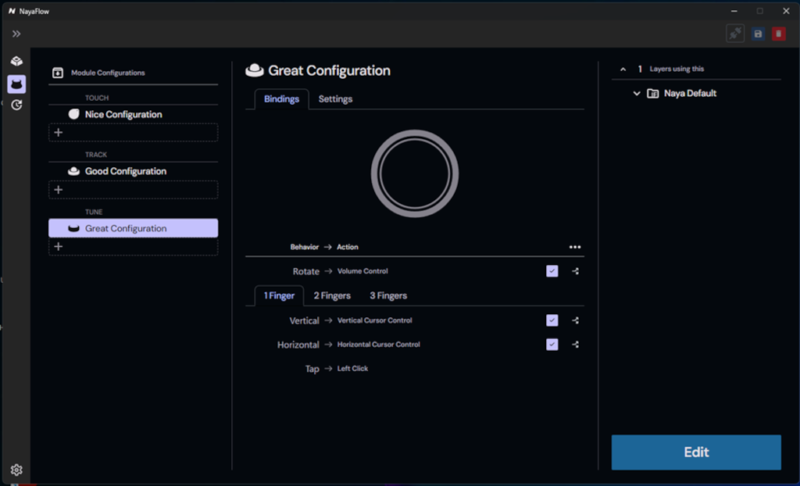Click the Good Configuration track module icon
The width and height of the screenshot is (800, 486).
click(74, 171)
